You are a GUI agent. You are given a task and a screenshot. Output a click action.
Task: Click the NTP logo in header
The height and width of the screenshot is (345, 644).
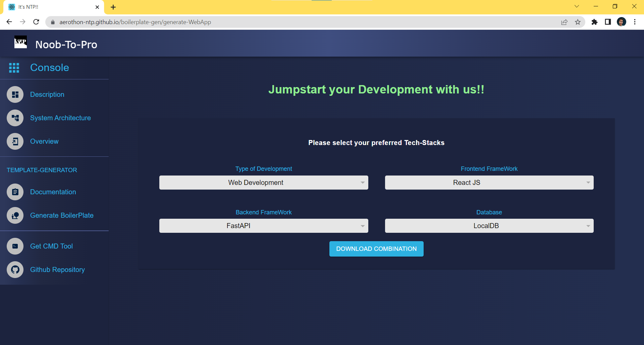tap(20, 42)
